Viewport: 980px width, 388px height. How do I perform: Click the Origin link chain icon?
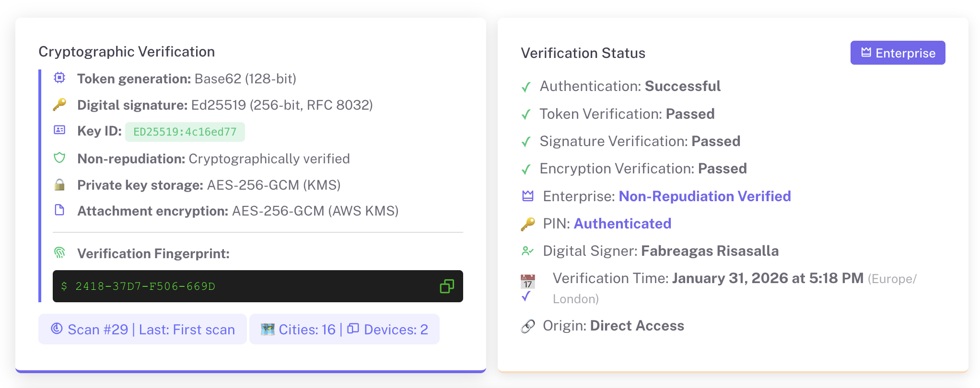[x=527, y=326]
